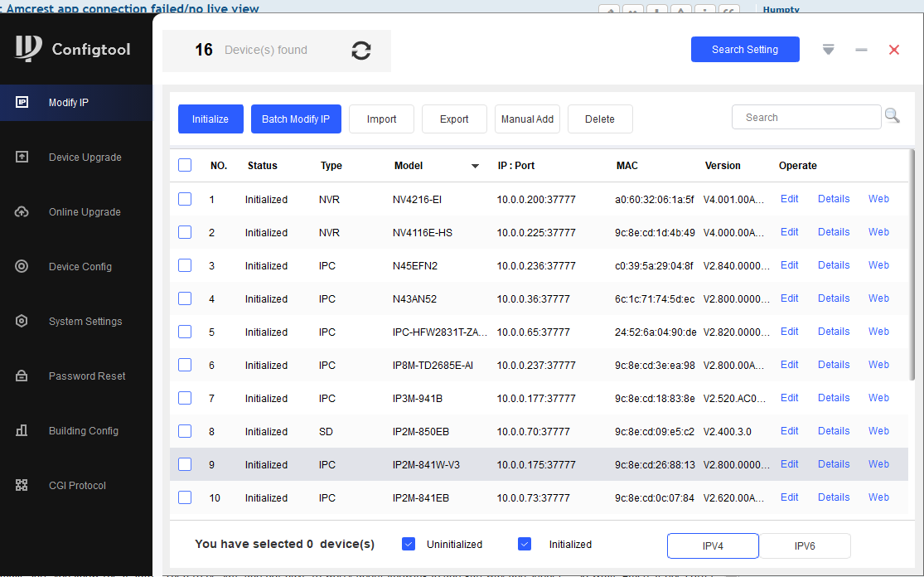
Task: Edit the NV4216-EI device
Action: [x=789, y=199]
